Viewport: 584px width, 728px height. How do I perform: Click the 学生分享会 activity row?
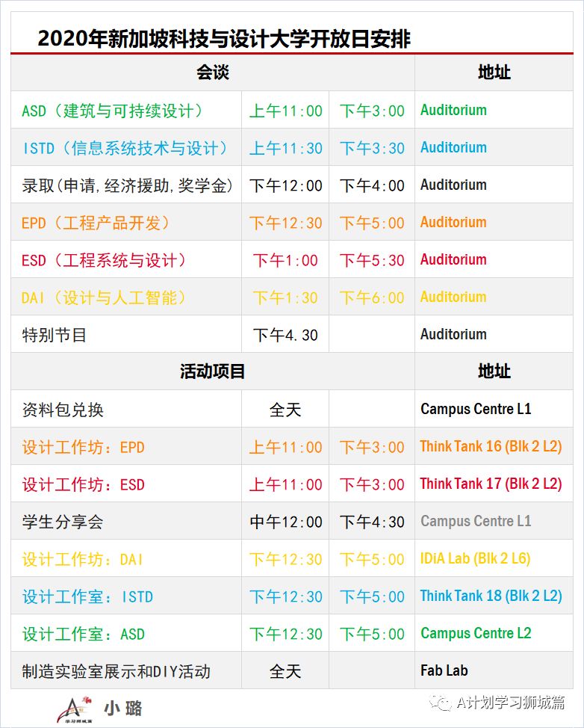click(63, 522)
